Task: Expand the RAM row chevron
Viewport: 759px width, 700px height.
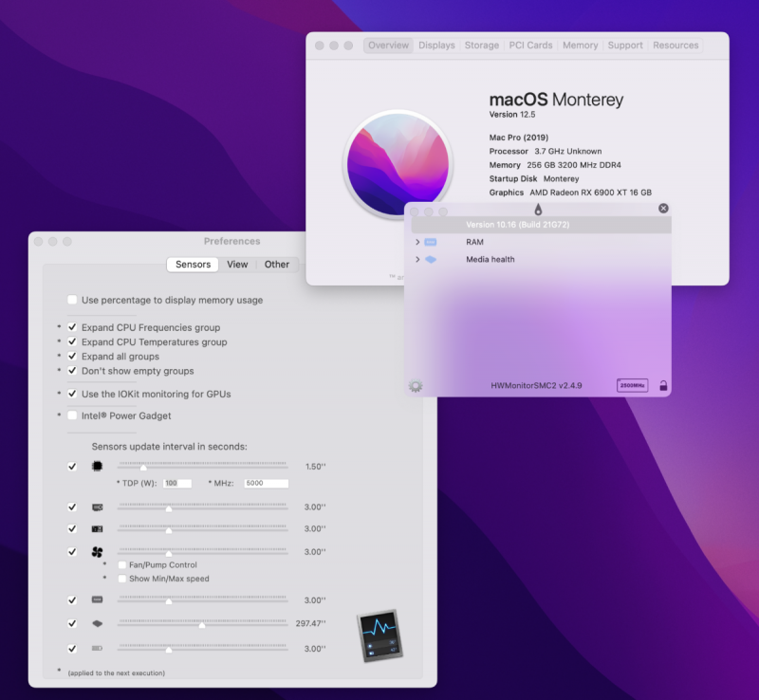Action: click(417, 242)
